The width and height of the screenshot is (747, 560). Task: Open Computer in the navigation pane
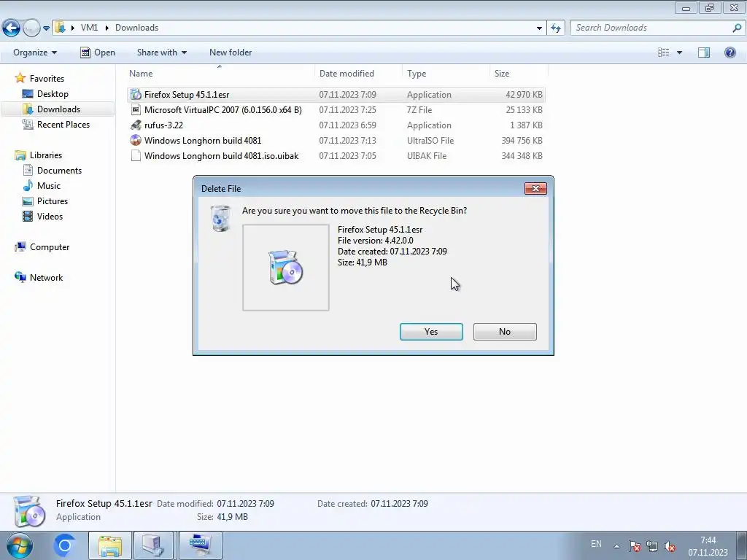(x=50, y=246)
